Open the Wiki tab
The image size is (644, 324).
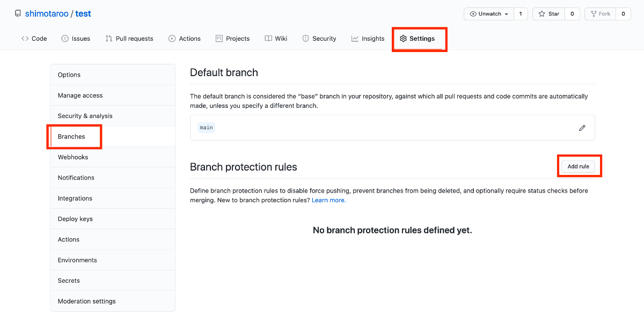[x=276, y=39]
